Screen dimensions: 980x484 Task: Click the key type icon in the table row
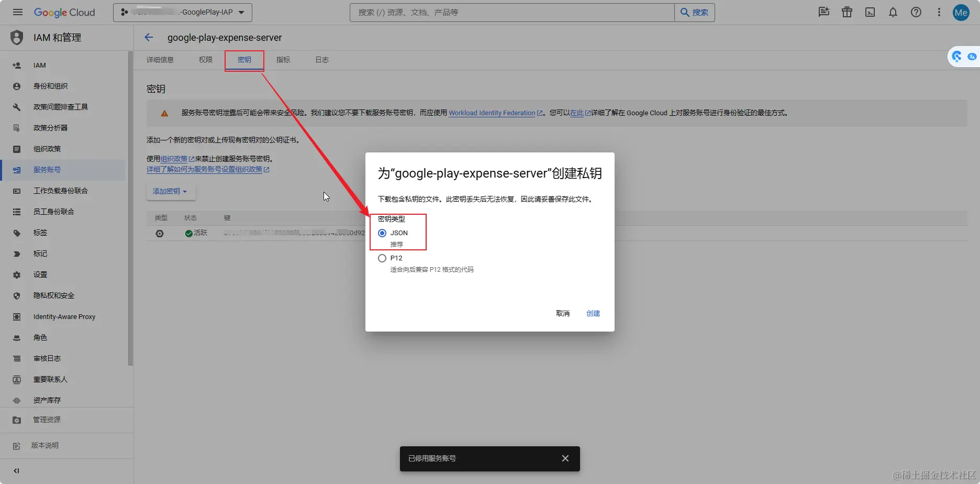click(160, 234)
